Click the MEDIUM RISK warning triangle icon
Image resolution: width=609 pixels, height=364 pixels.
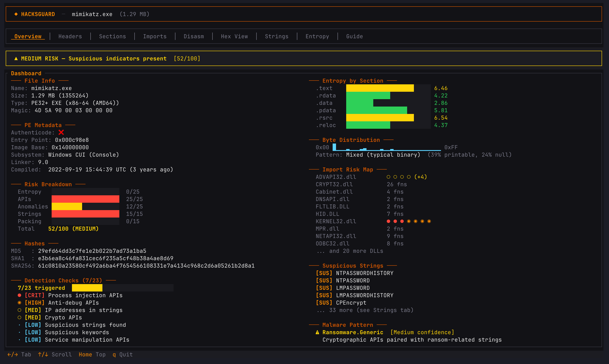[x=16, y=58]
